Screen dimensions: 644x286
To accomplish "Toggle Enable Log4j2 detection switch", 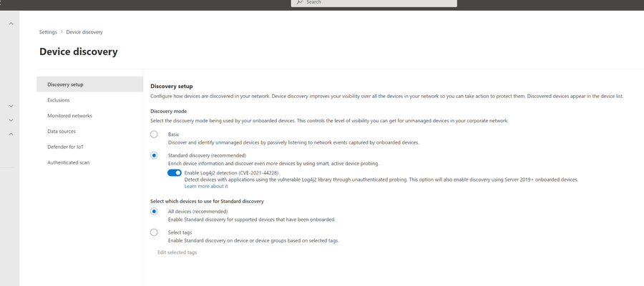I will coord(175,173).
